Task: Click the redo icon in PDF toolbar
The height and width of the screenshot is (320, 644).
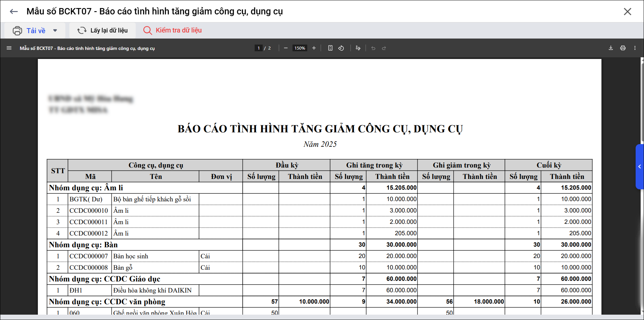Action: tap(384, 48)
